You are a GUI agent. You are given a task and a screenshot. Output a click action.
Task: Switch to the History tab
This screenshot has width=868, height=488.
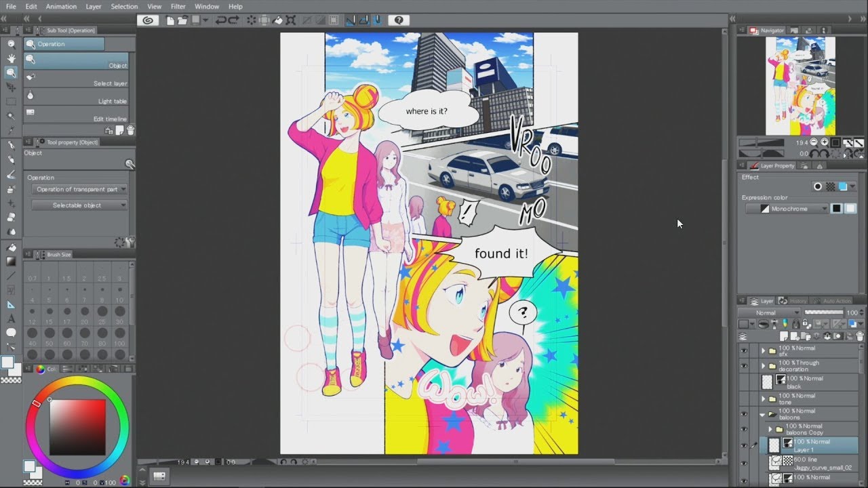(x=793, y=301)
